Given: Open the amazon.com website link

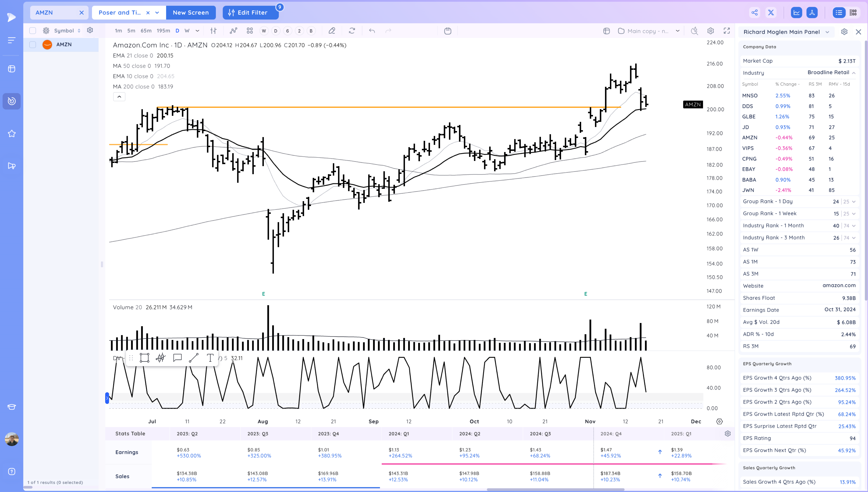Looking at the screenshot, I should click(x=839, y=285).
